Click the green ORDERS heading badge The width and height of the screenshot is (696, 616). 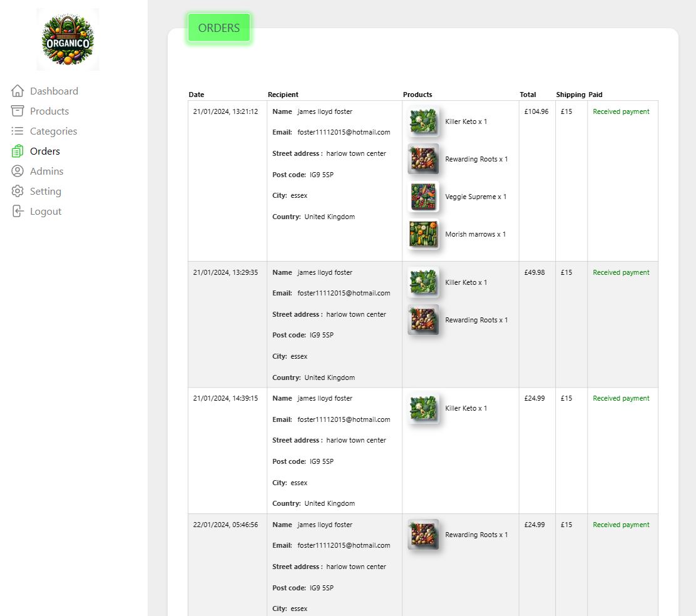218,28
